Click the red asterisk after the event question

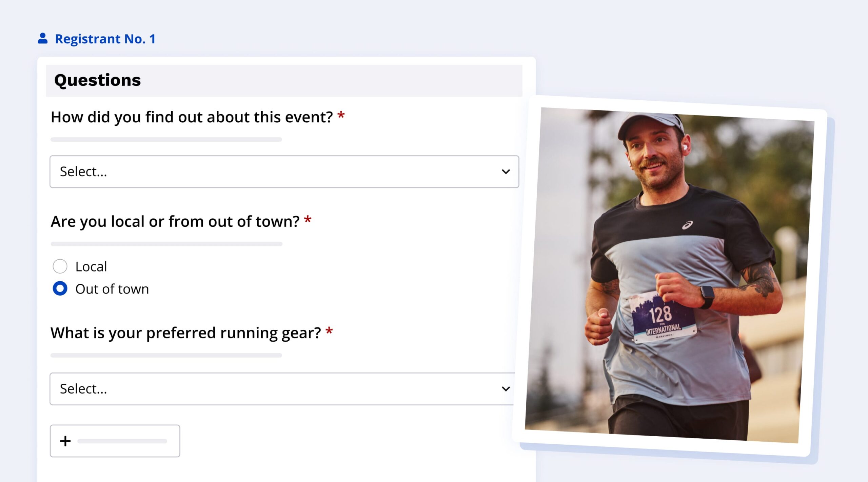(341, 116)
